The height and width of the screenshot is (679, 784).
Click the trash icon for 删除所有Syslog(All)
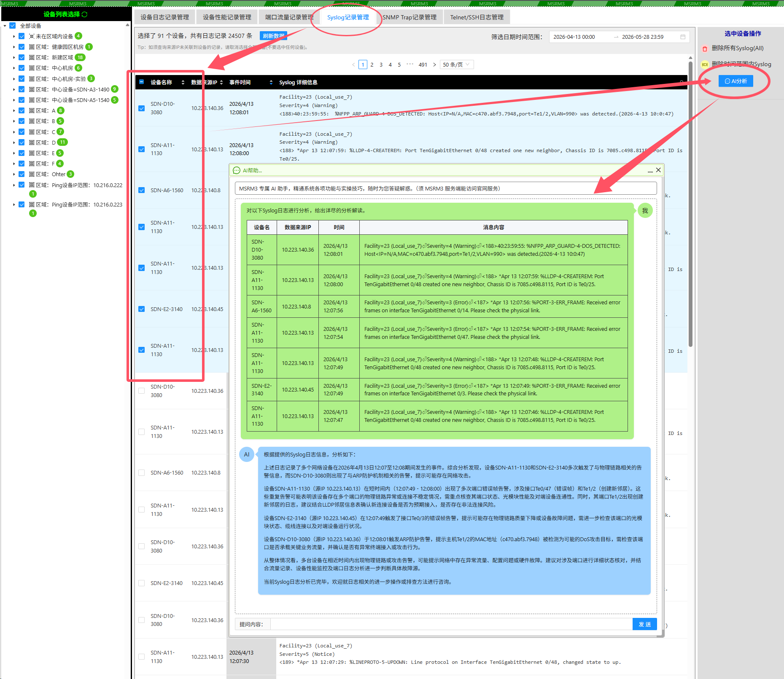click(x=705, y=48)
